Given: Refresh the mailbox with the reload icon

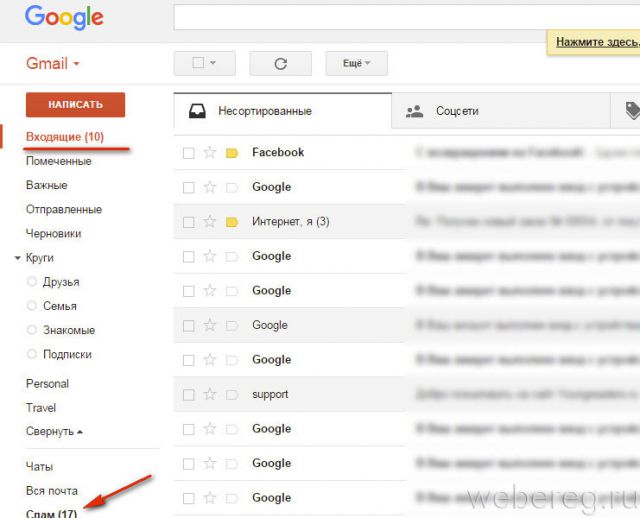Looking at the screenshot, I should click(x=280, y=63).
